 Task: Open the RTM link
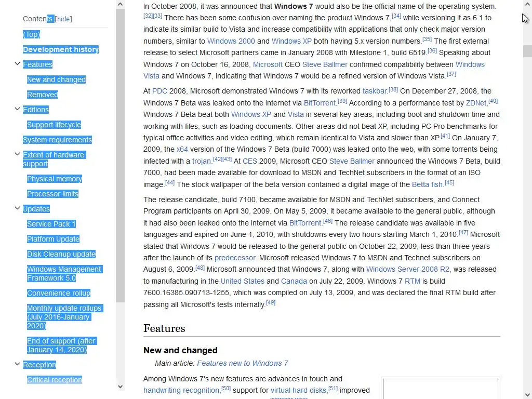412,281
